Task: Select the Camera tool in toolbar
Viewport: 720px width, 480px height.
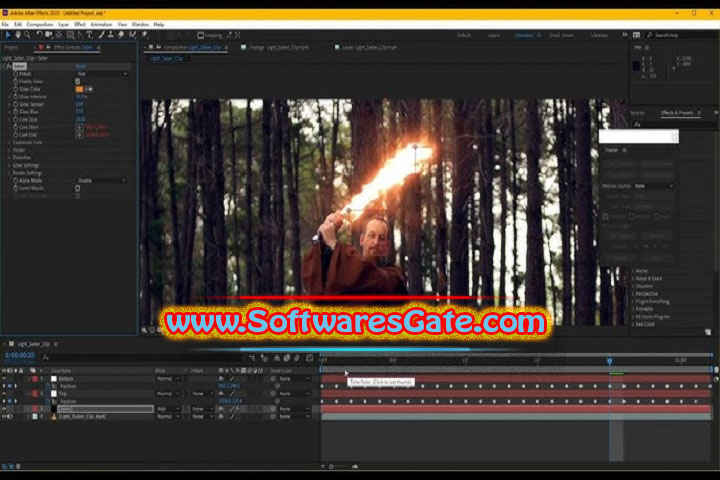Action: click(x=49, y=35)
